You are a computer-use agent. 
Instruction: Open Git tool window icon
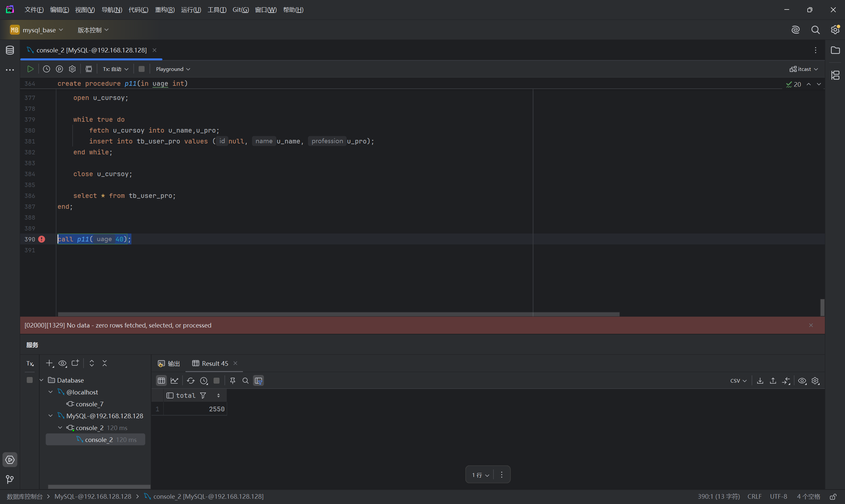pyautogui.click(x=10, y=479)
